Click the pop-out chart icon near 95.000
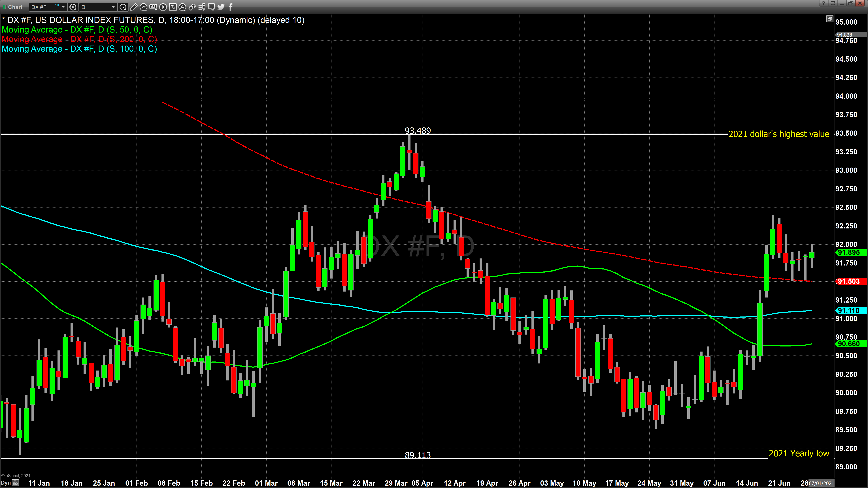This screenshot has height=488, width=868. coord(829,19)
